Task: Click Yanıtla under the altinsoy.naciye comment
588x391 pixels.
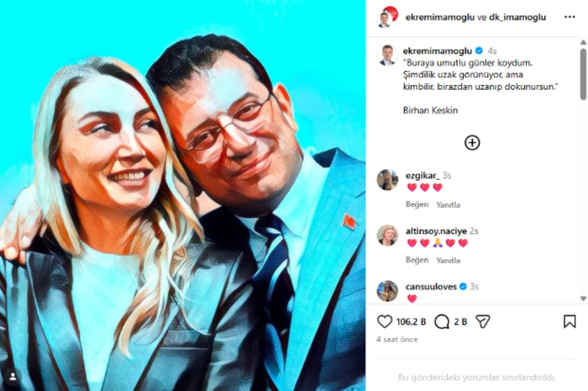Action: (x=448, y=260)
